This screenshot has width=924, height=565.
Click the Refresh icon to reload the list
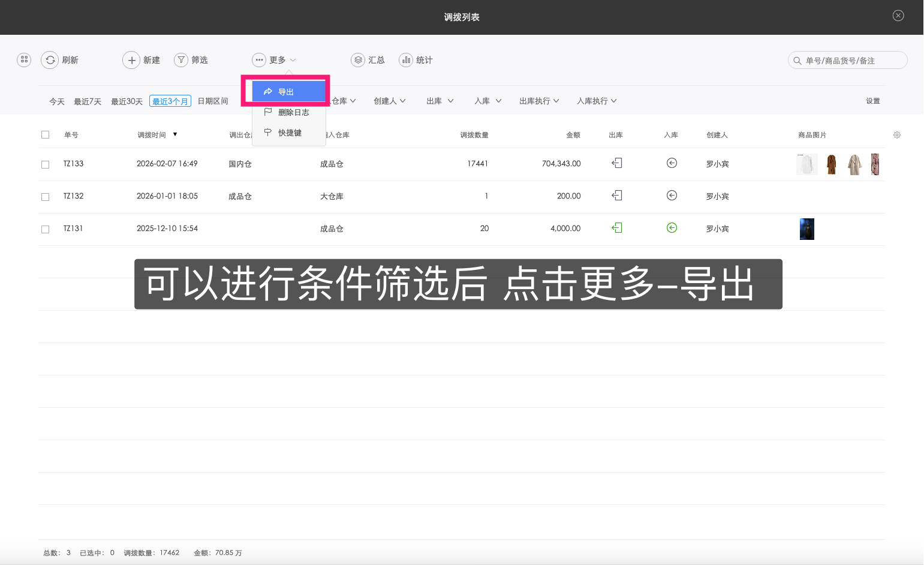click(x=50, y=60)
